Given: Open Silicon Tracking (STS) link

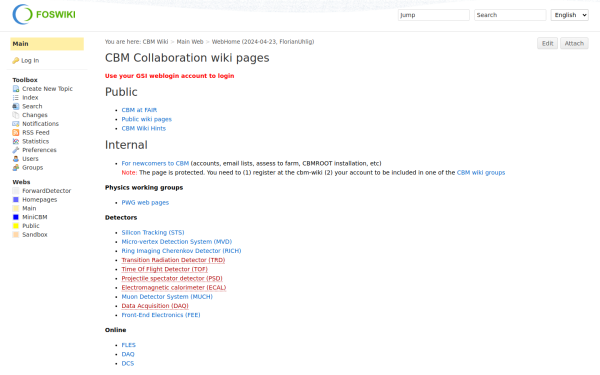Looking at the screenshot, I should coord(153,233).
